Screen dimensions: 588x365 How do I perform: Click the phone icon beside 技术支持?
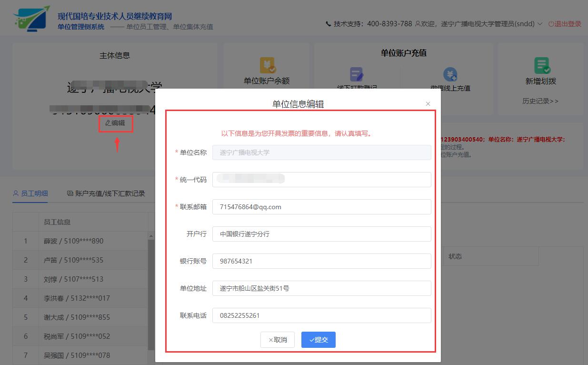329,24
